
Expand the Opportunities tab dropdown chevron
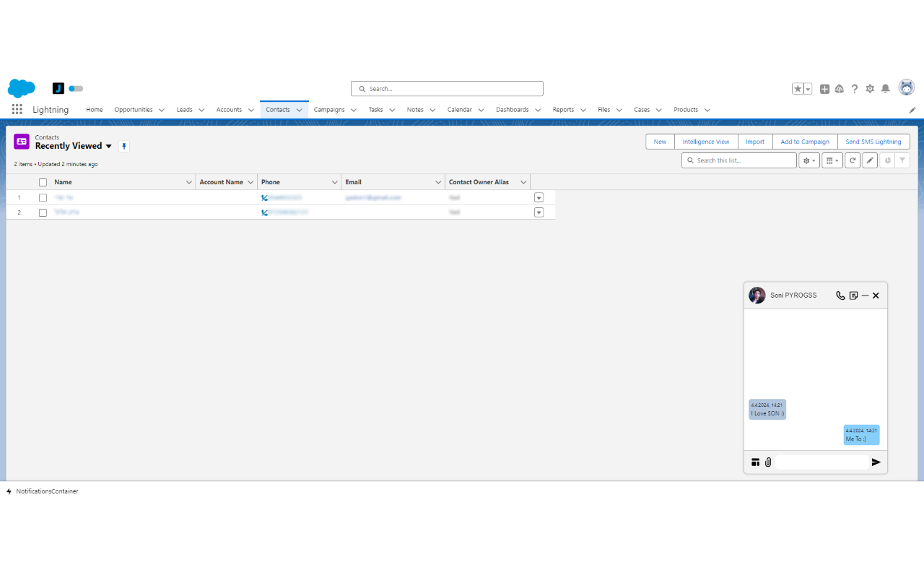pyautogui.click(x=162, y=111)
